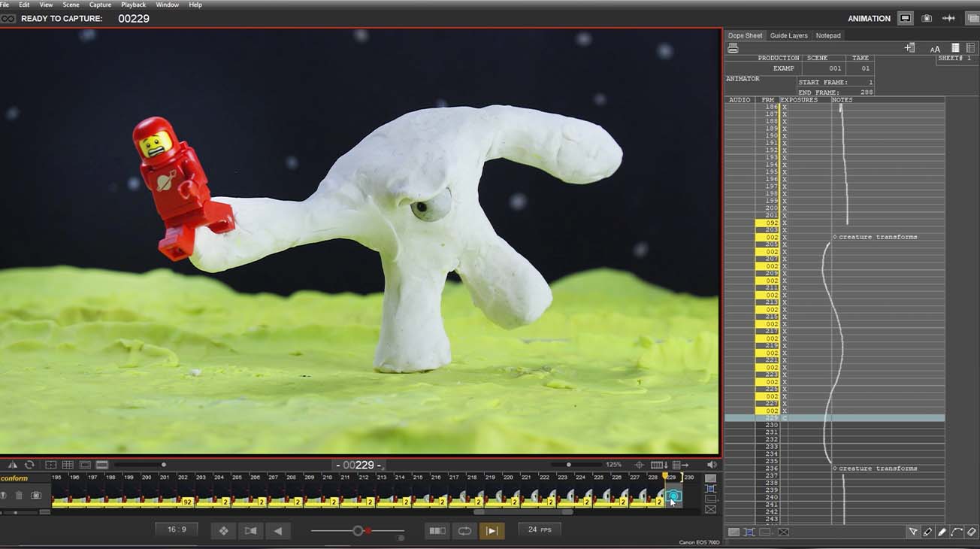Screen dimensions: 980x549
Task: Open the File menu
Action: tap(5, 5)
